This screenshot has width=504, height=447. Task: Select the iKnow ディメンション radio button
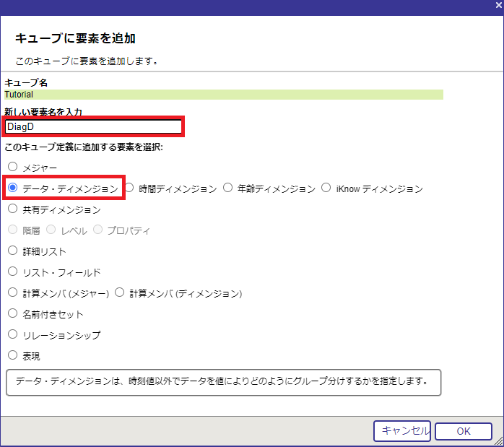(x=326, y=188)
